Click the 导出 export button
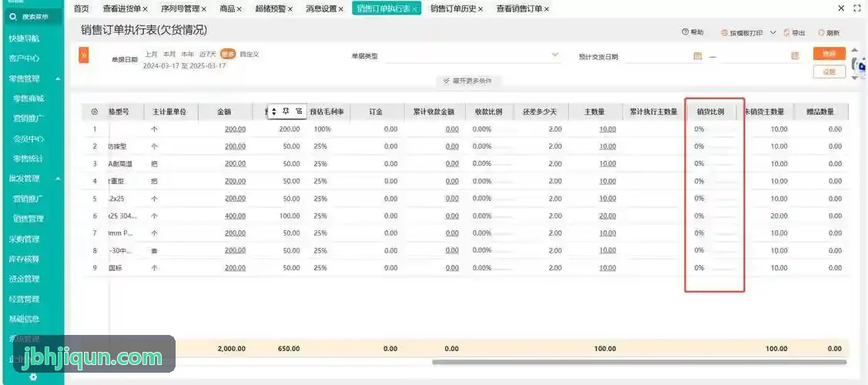Viewport: 868px width, 385px height. pos(794,33)
